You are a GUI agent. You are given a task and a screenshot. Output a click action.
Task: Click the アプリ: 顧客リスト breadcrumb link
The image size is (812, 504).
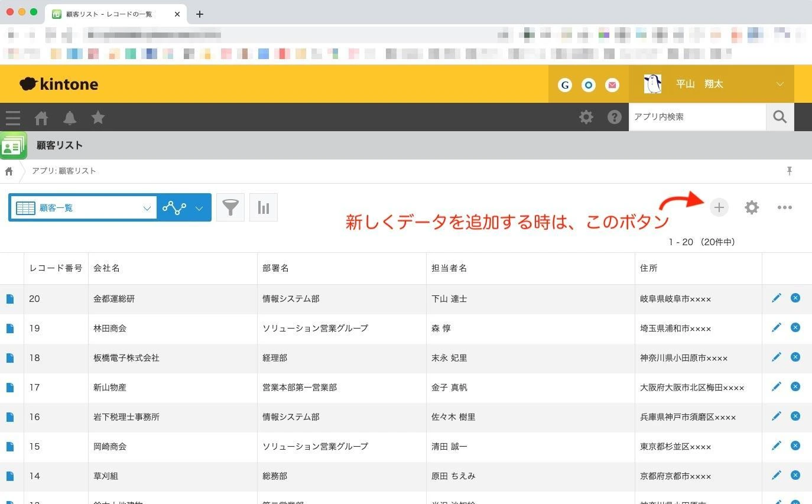click(x=64, y=171)
